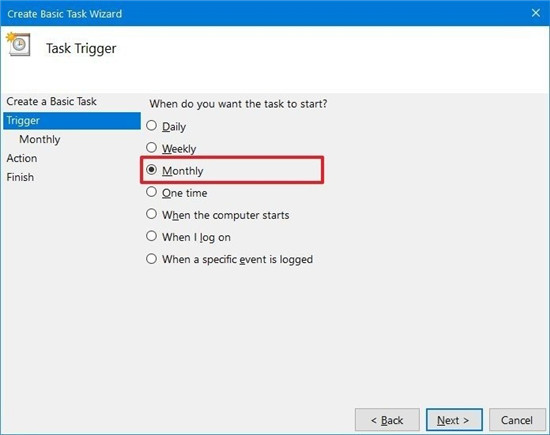The height and width of the screenshot is (435, 550).
Task: Click the Next button
Action: pyautogui.click(x=454, y=420)
